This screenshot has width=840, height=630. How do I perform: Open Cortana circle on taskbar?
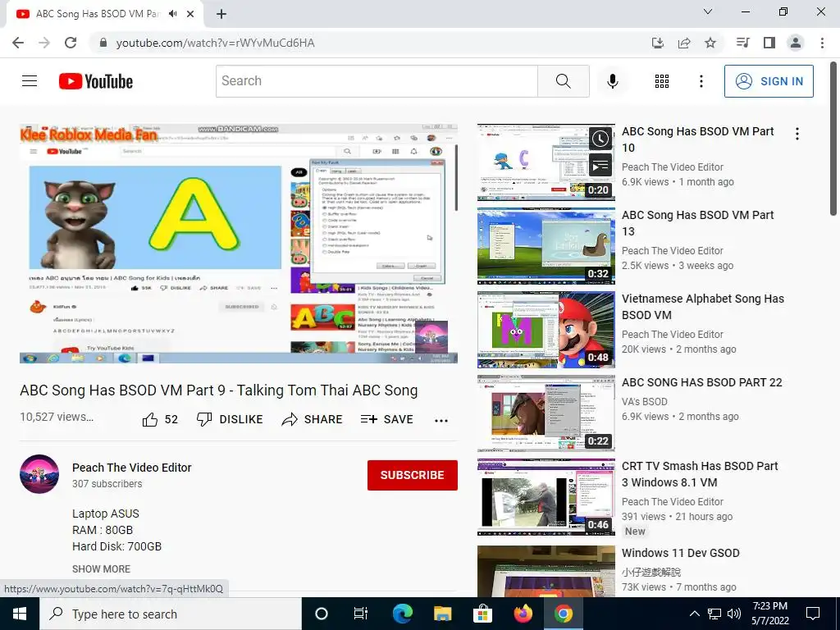coord(322,614)
